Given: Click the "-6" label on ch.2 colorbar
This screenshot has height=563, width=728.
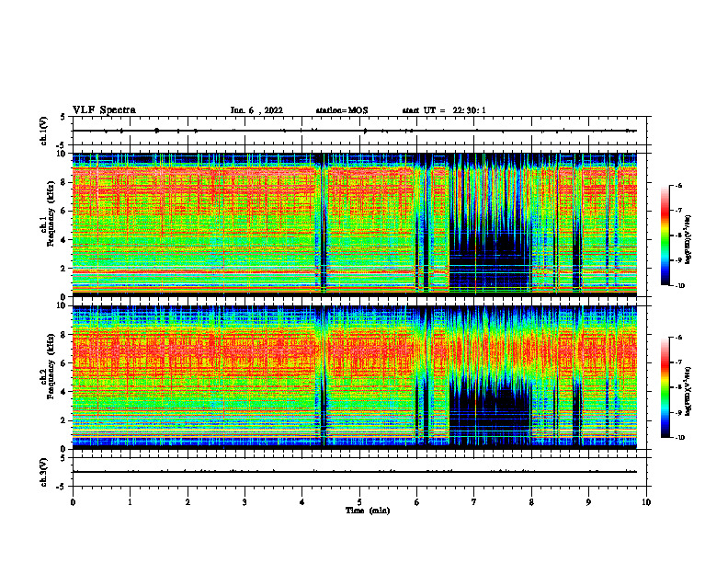Looking at the screenshot, I should (679, 338).
